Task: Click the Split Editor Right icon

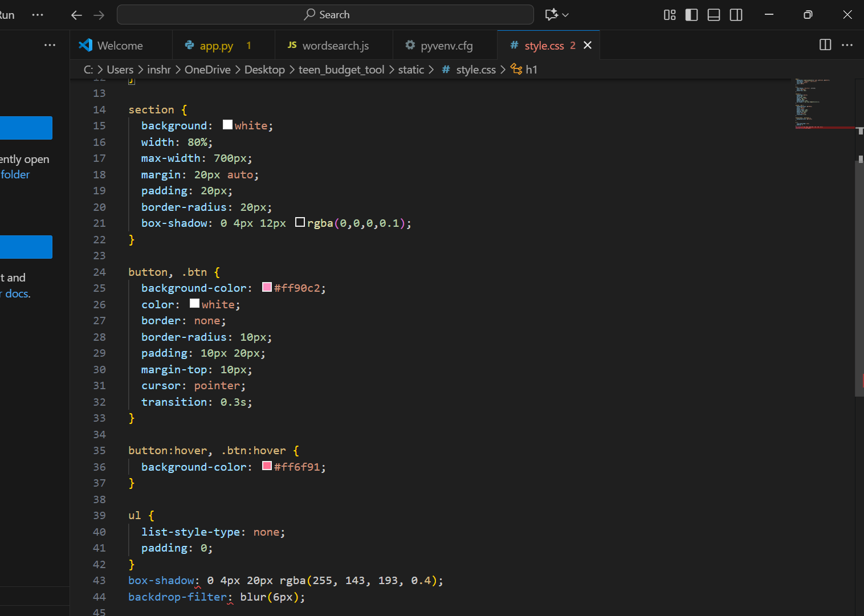Action: click(825, 45)
